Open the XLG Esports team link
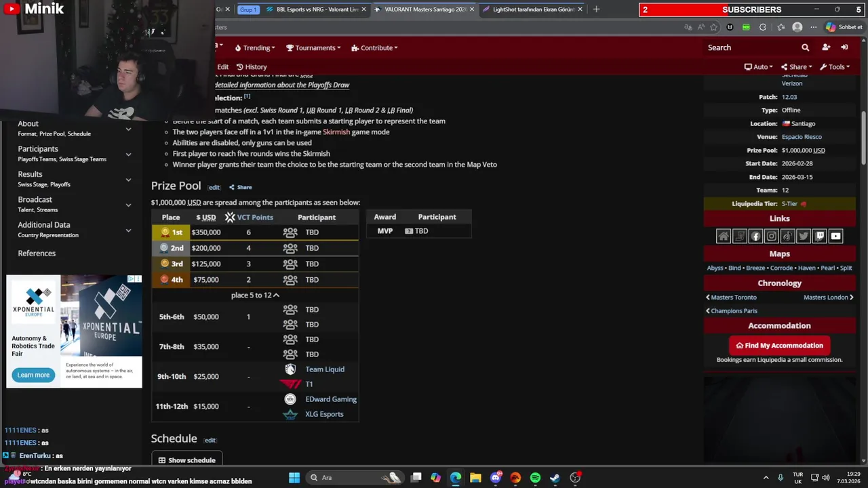868x488 pixels. [x=324, y=414]
